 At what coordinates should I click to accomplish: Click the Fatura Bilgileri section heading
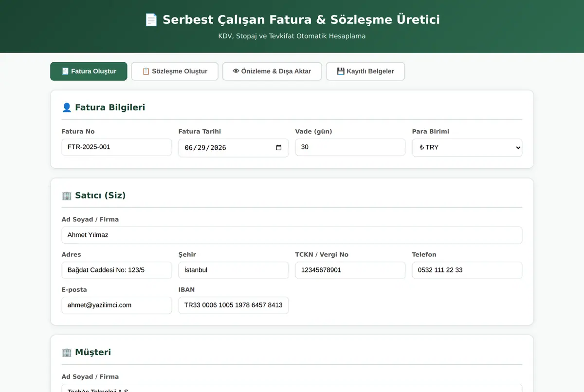pyautogui.click(x=104, y=107)
